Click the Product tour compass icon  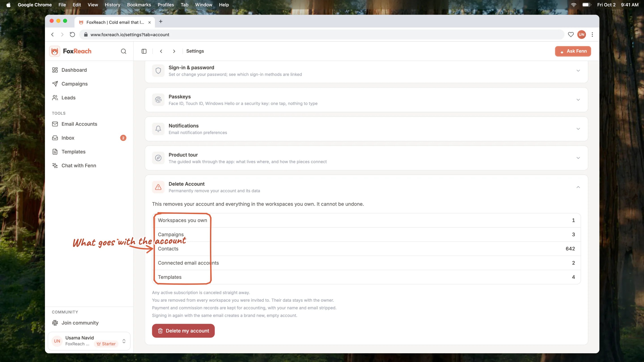tap(158, 158)
